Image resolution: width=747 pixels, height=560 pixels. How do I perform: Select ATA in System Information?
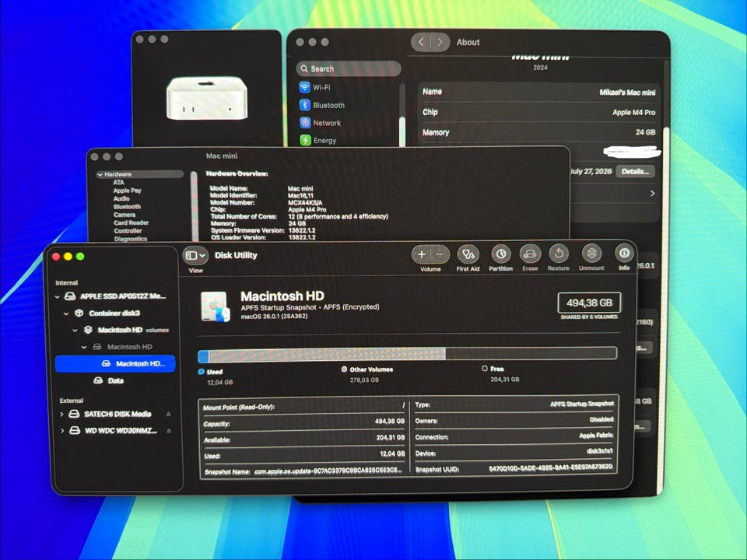point(118,182)
